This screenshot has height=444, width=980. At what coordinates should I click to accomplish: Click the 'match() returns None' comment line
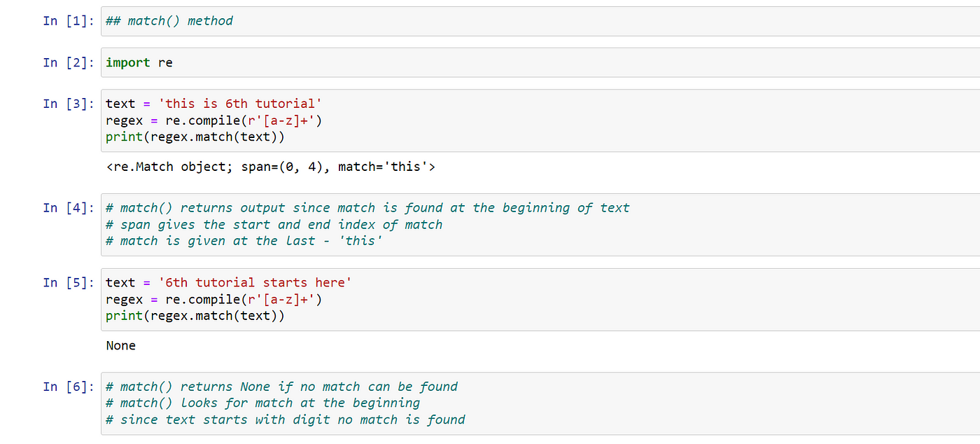(281, 387)
